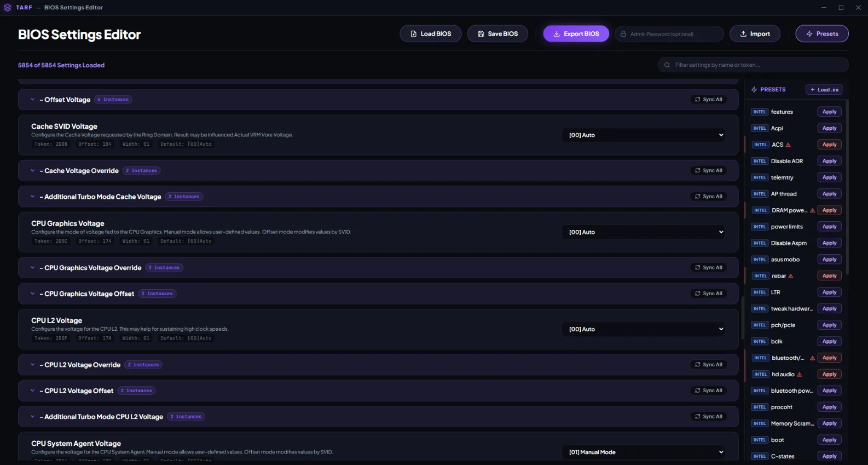Click the lightning icon in the PRESETS panel header
This screenshot has height=465, width=868.
click(754, 90)
